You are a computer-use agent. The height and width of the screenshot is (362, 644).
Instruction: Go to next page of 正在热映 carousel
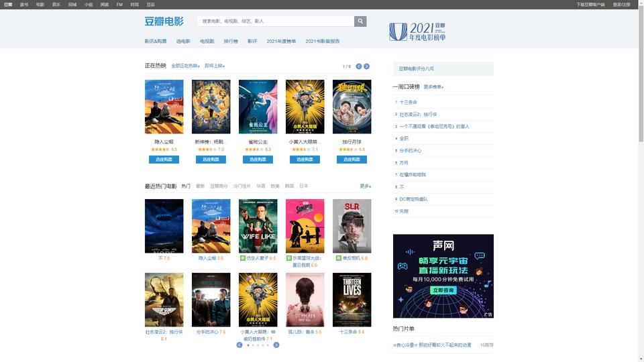pyautogui.click(x=366, y=66)
